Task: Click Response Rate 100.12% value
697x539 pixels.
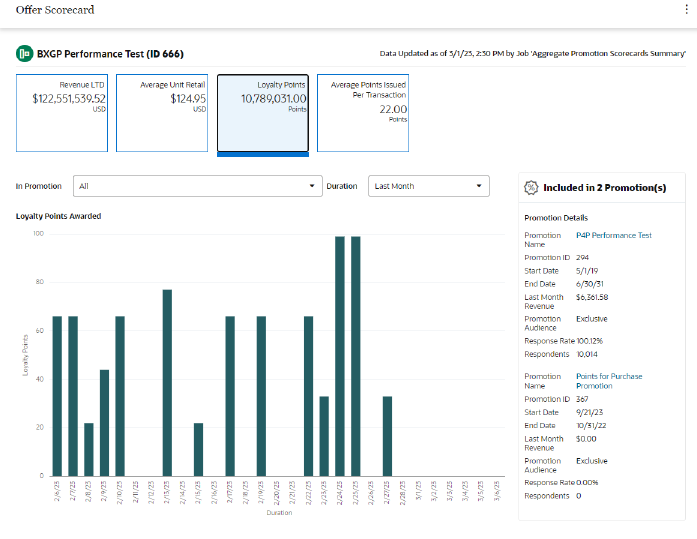Action: (x=589, y=341)
